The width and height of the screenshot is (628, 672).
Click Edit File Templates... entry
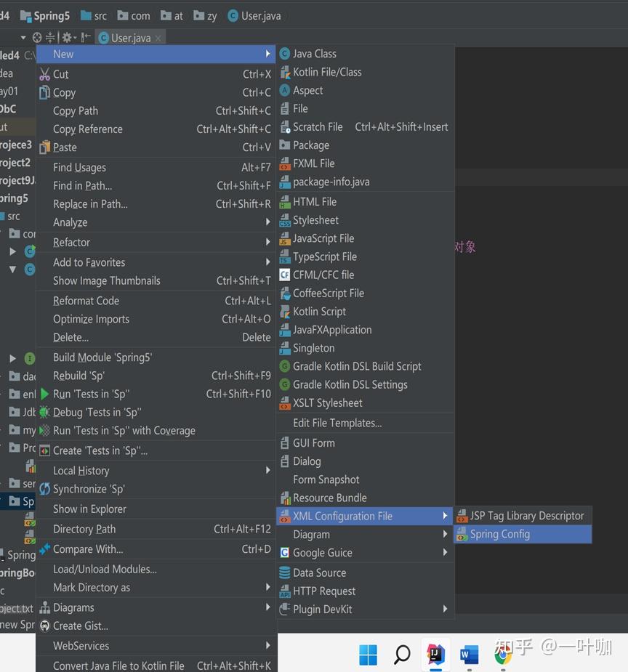coord(337,423)
